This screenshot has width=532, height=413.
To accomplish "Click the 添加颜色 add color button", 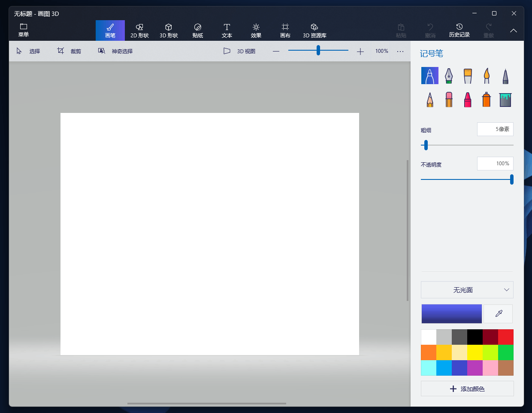I will [467, 389].
